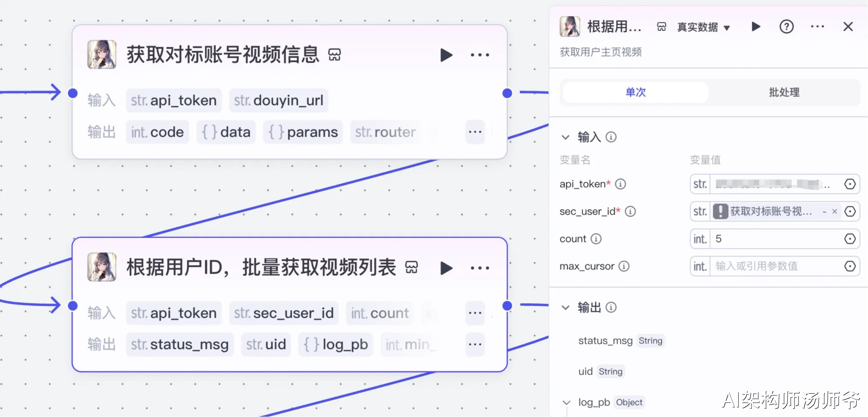The image size is (868, 417).
Task: Open more options for 根据用户ID batch node
Action: (x=480, y=268)
